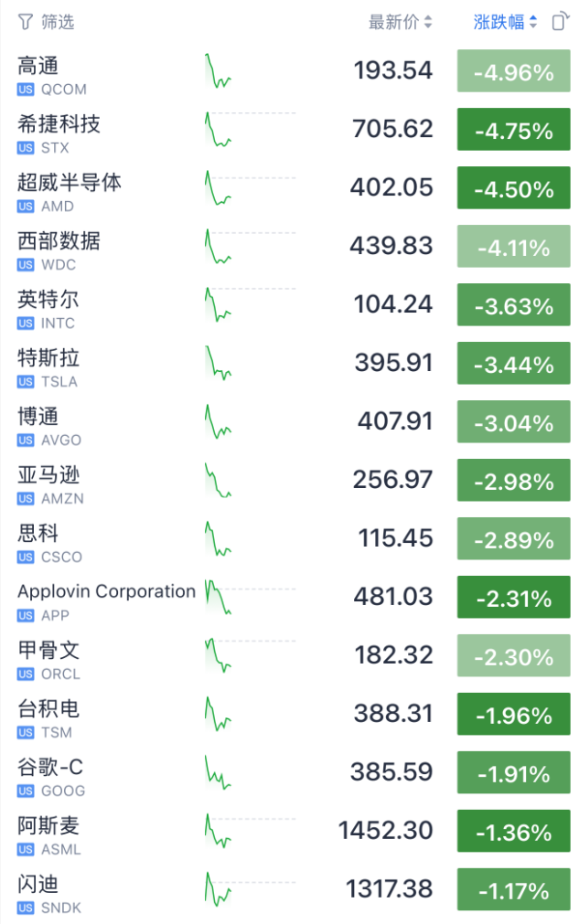579x924 pixels.
Task: Select the 1452.30 price for 阿斯麦
Action: point(386,831)
